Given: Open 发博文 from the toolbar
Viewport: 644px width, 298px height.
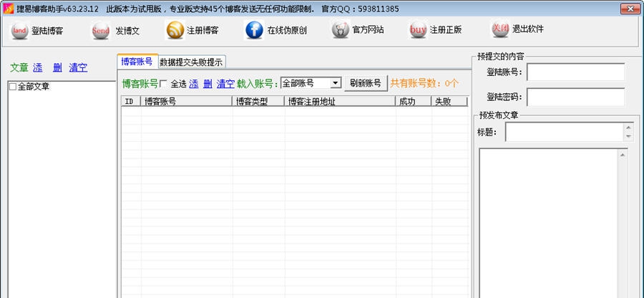Looking at the screenshot, I should click(x=127, y=31).
